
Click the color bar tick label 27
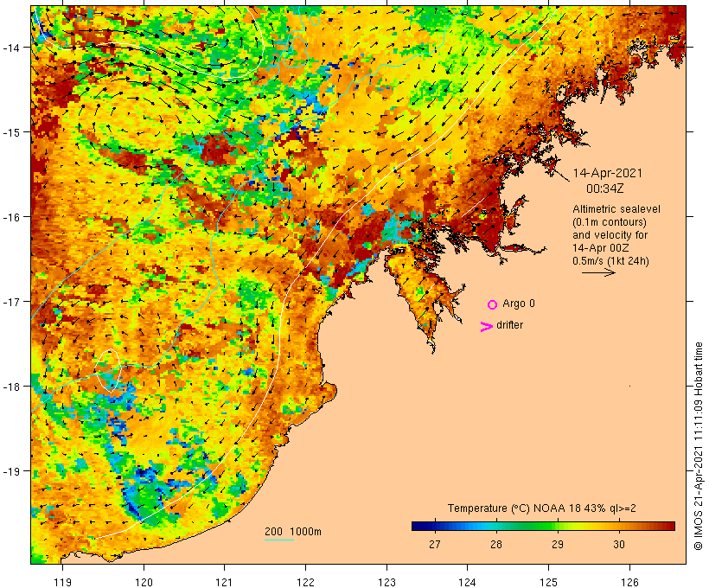(x=435, y=544)
